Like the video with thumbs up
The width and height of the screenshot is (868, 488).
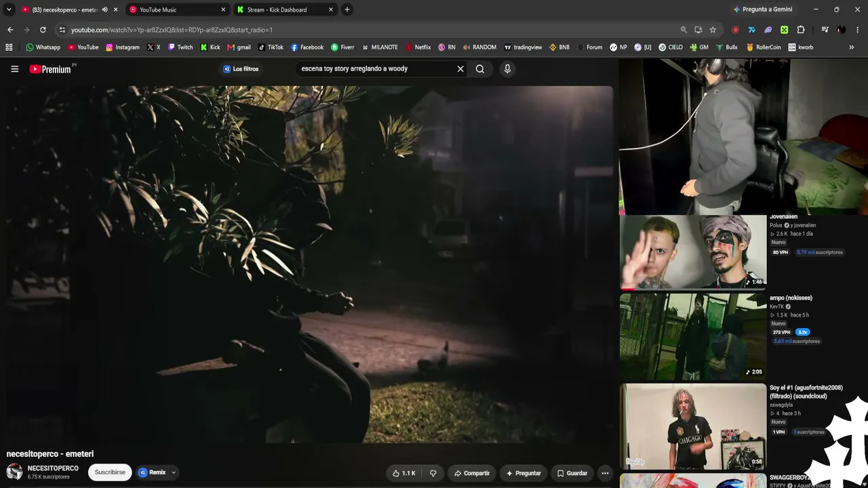[x=404, y=473]
